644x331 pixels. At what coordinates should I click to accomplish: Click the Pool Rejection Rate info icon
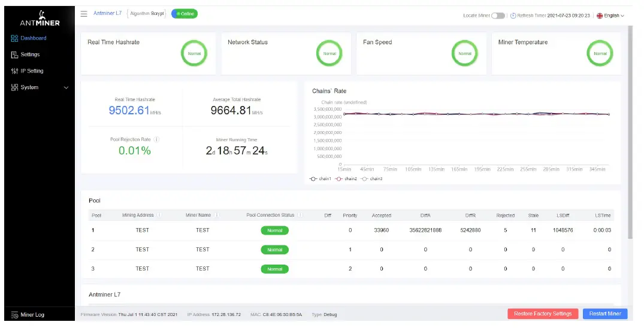pyautogui.click(x=156, y=139)
